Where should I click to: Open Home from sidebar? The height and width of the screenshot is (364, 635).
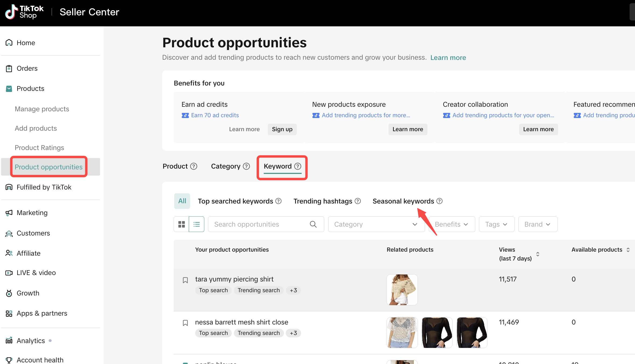tap(26, 43)
